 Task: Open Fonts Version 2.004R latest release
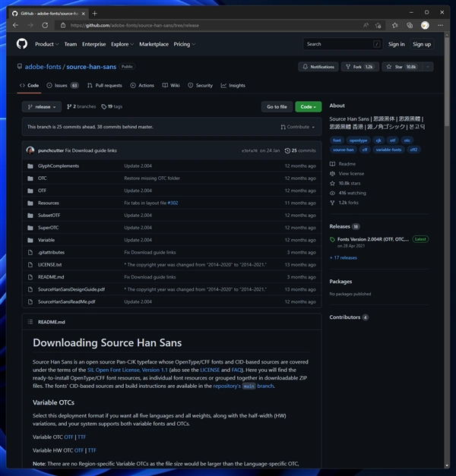372,239
